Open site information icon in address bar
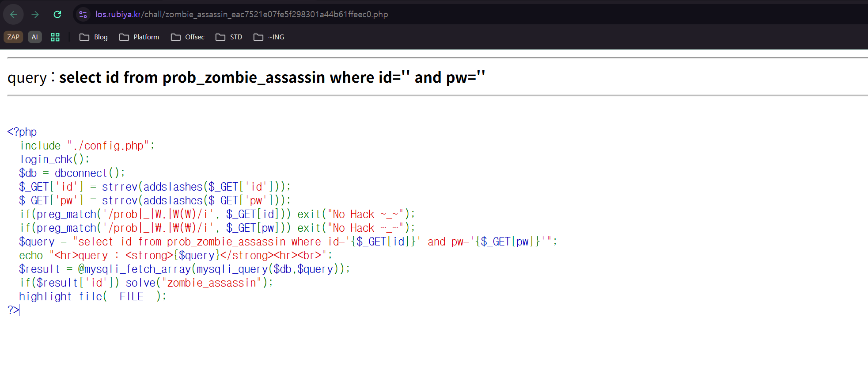 [x=83, y=15]
